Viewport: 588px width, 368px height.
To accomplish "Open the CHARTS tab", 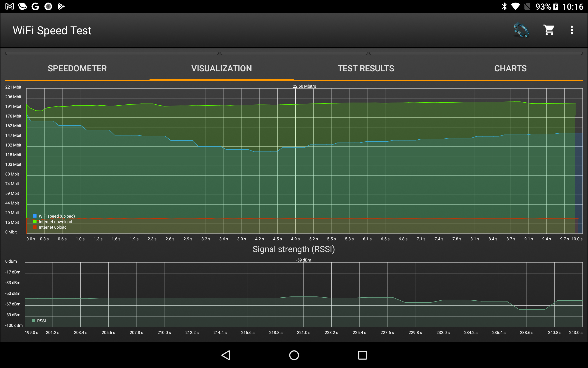I will coord(510,68).
